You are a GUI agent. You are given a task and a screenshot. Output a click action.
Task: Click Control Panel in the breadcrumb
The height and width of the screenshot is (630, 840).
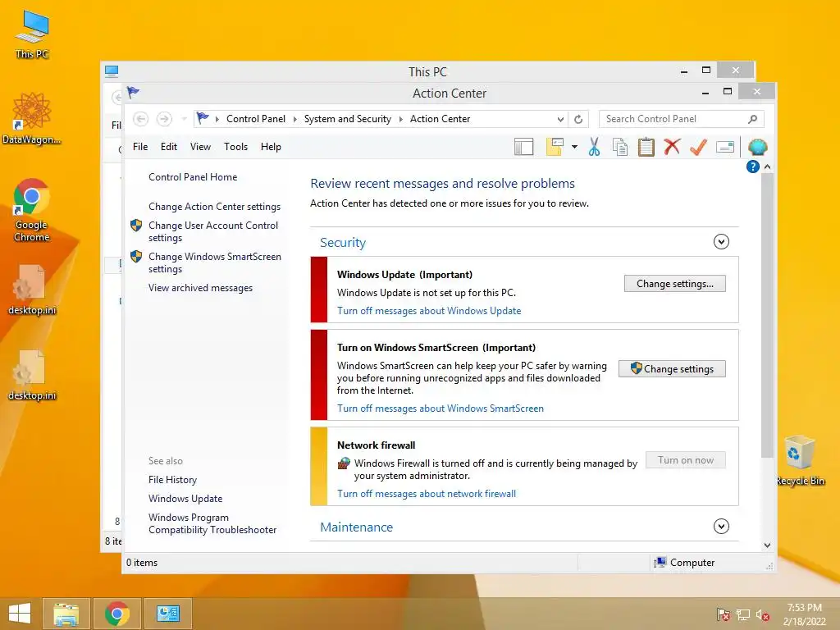(256, 119)
